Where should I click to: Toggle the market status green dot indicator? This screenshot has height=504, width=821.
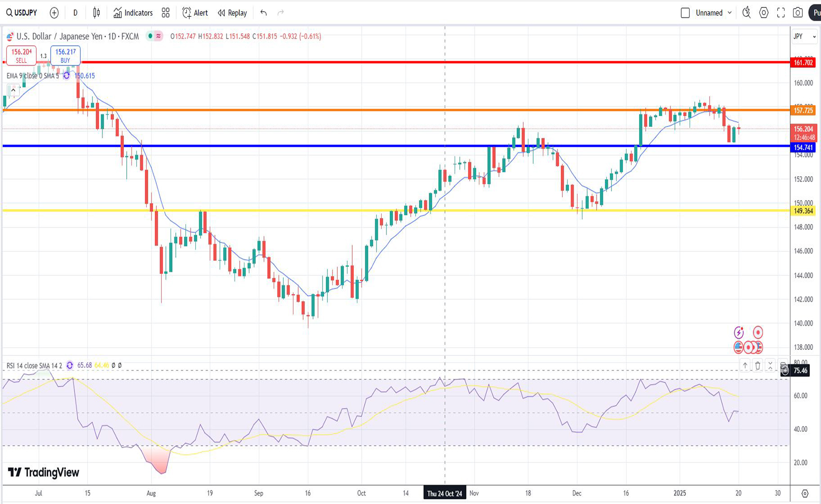click(x=150, y=36)
